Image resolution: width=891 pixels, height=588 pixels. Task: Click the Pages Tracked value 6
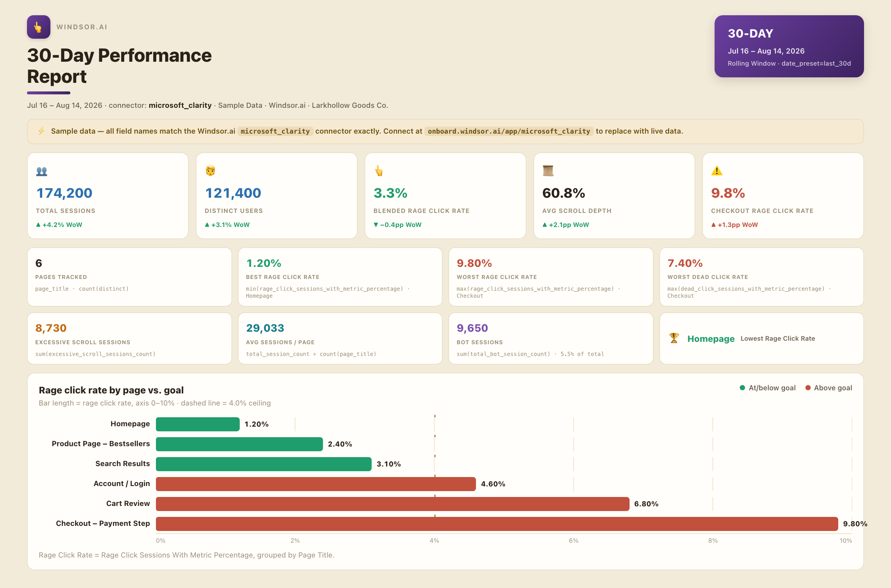point(39,263)
